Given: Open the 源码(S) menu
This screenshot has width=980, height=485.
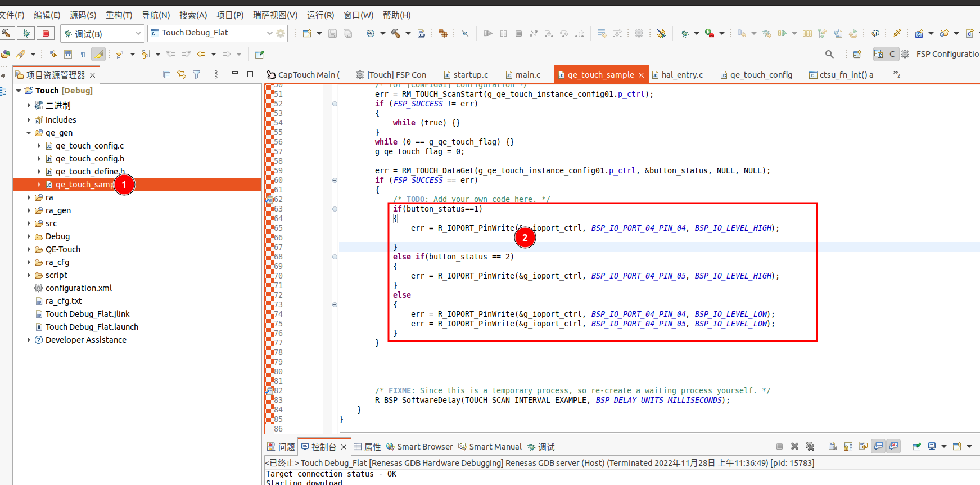Looking at the screenshot, I should point(83,15).
